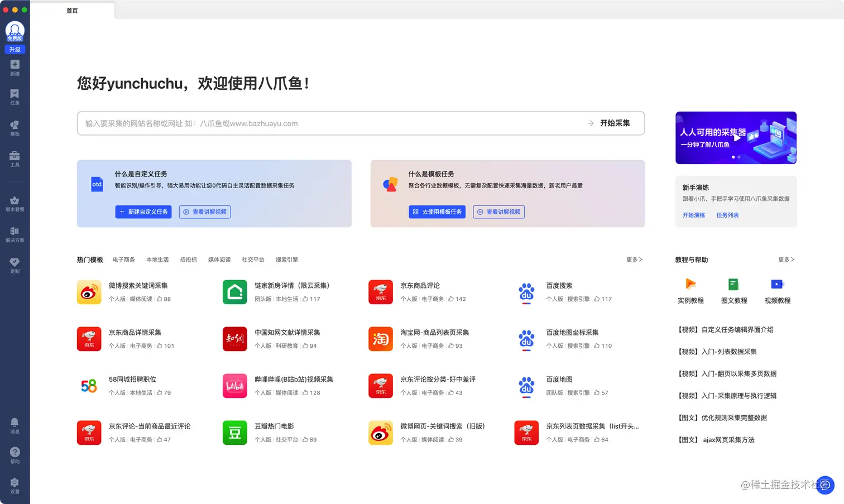Viewport: 844px width, 504px height.
Task: Select the 电子商务 template category
Action: pyautogui.click(x=123, y=260)
